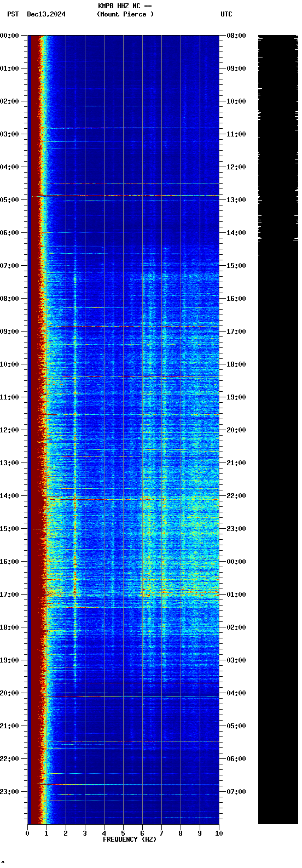Image resolution: width=302 pixels, height=868 pixels.
Task: Click the station title 'KMPB HHZ NC --'
Action: pos(125,6)
